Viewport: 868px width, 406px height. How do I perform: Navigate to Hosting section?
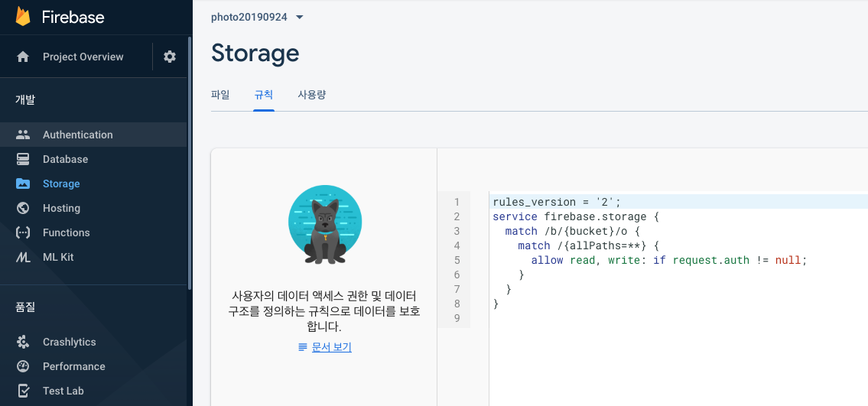pyautogui.click(x=93, y=208)
